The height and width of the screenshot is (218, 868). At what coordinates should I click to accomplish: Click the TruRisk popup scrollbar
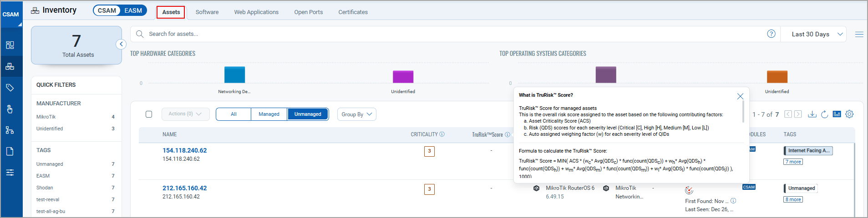pos(743,112)
